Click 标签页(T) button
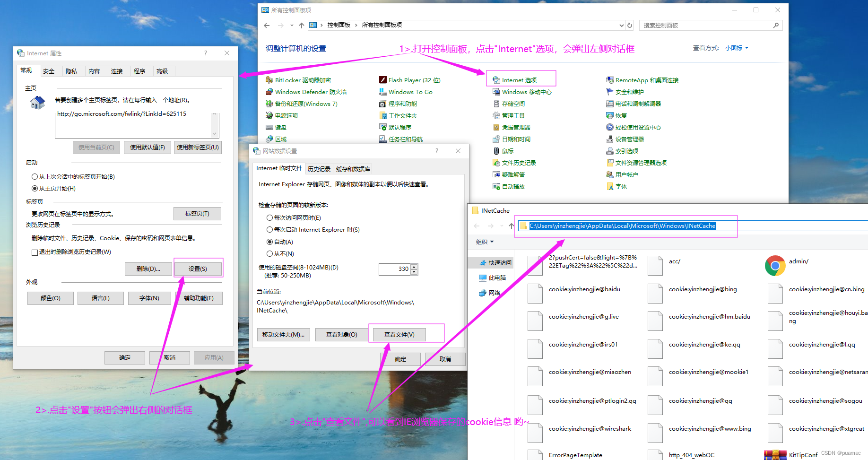868x460 pixels. pyautogui.click(x=197, y=214)
